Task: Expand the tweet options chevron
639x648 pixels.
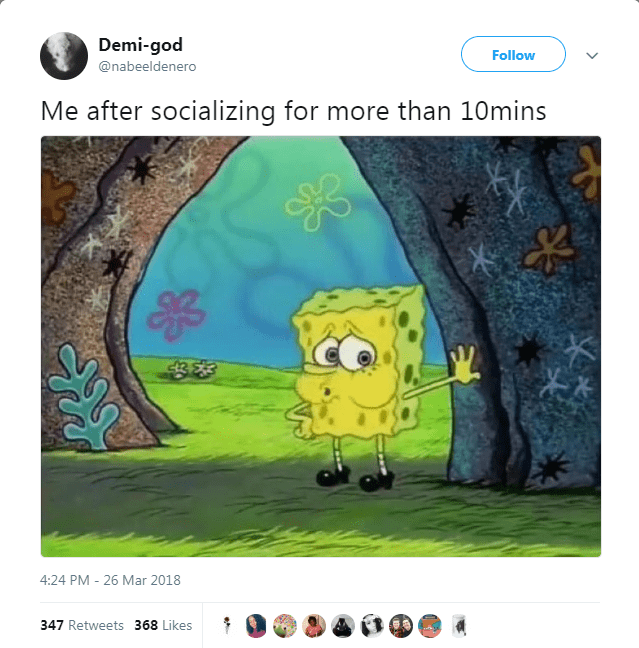Action: [592, 55]
